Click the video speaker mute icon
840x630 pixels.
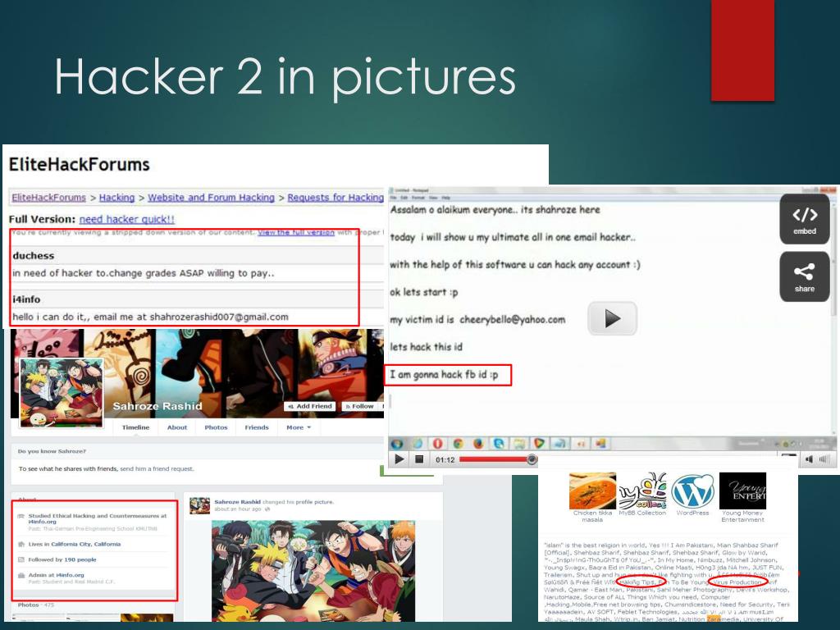coord(809,459)
